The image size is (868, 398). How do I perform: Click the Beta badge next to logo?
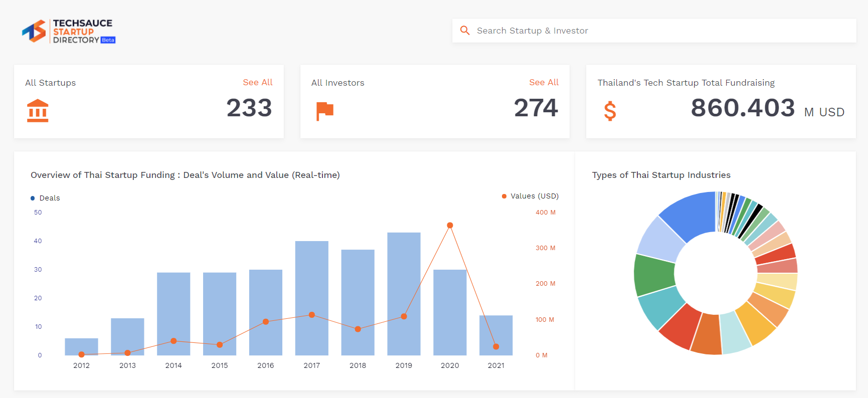[x=108, y=40]
